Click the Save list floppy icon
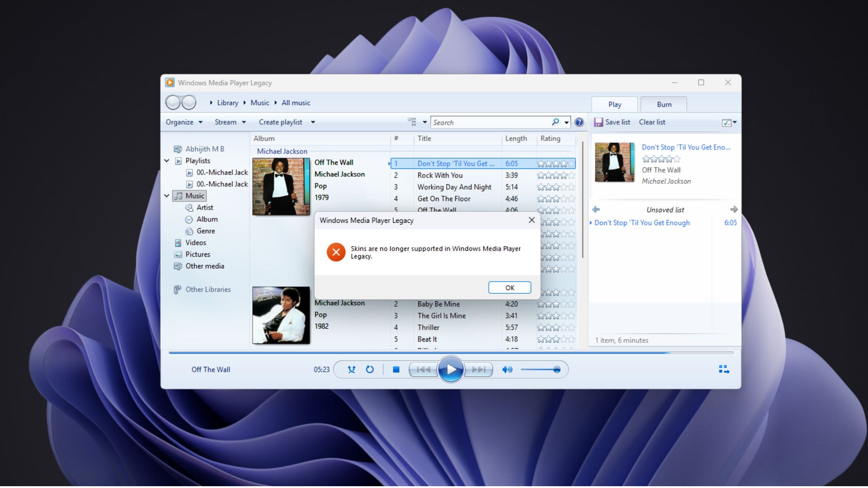This screenshot has width=868, height=488. [599, 122]
